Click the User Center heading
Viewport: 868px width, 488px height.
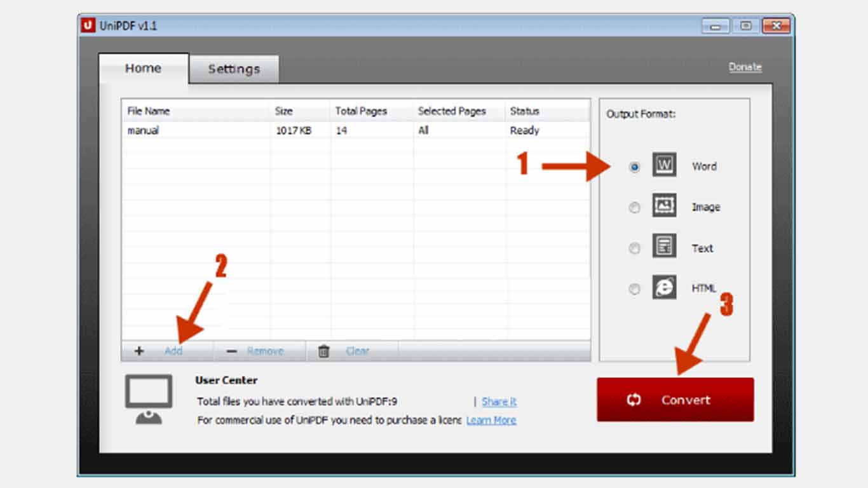pos(226,380)
